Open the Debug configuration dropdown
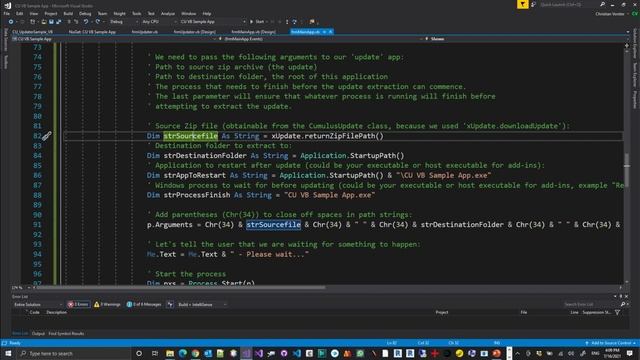Viewport: 640px width, 360px height. [x=123, y=22]
